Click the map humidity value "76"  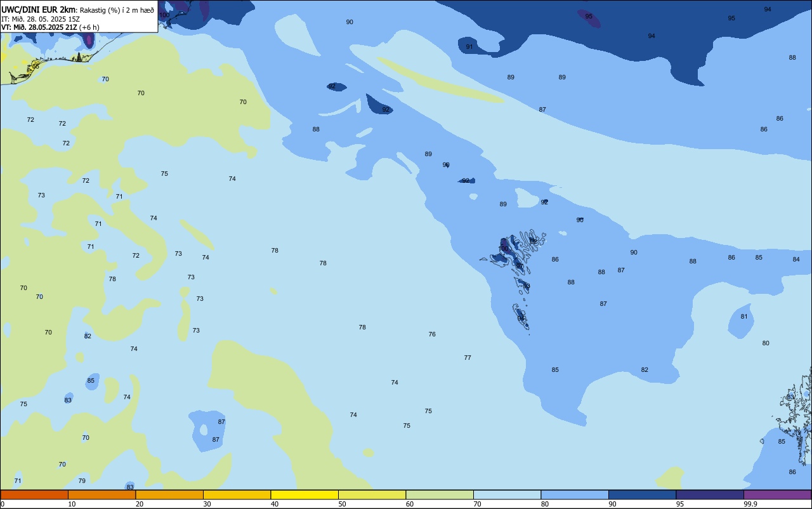432,334
